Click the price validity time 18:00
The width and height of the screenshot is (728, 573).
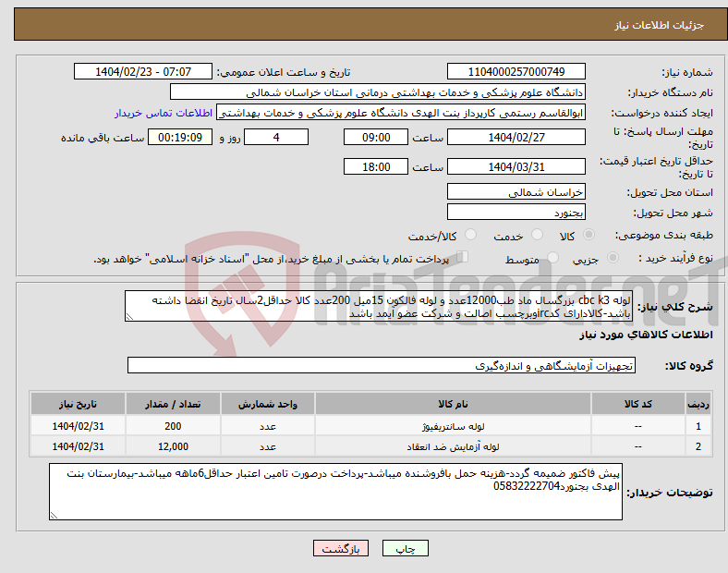click(376, 166)
